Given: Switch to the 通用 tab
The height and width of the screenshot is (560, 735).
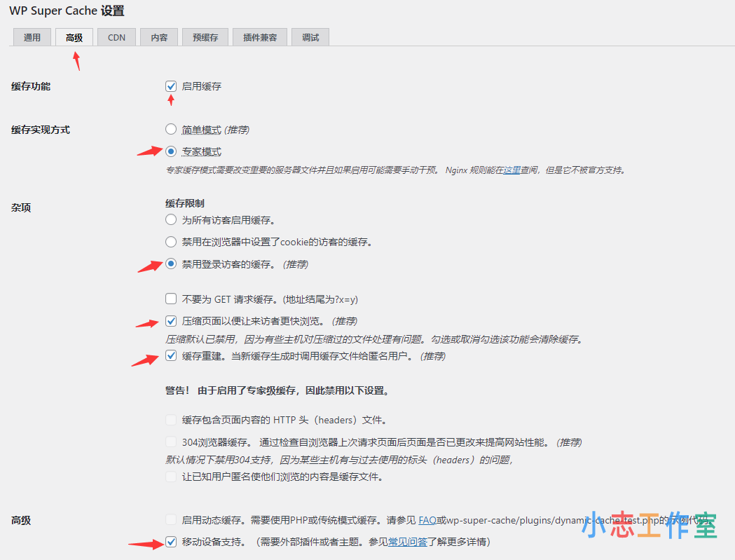Looking at the screenshot, I should click(32, 36).
